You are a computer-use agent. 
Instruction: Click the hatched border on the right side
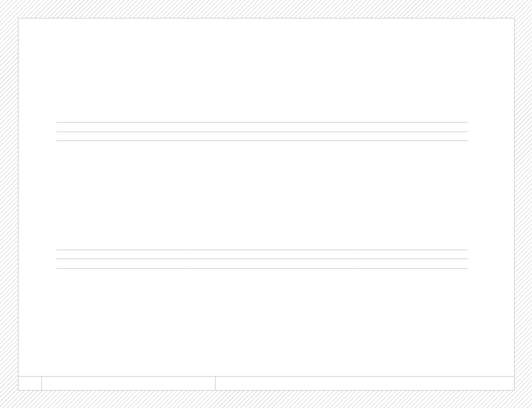pos(523,204)
